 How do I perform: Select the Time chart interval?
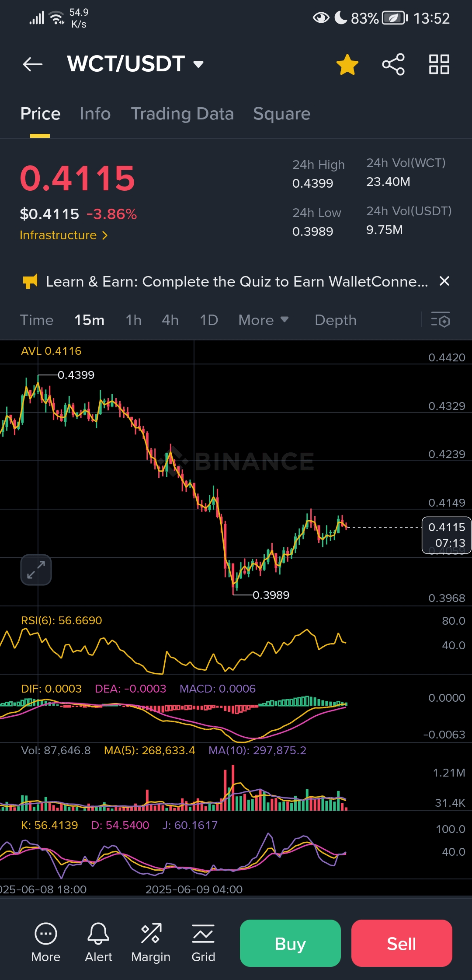click(x=37, y=320)
